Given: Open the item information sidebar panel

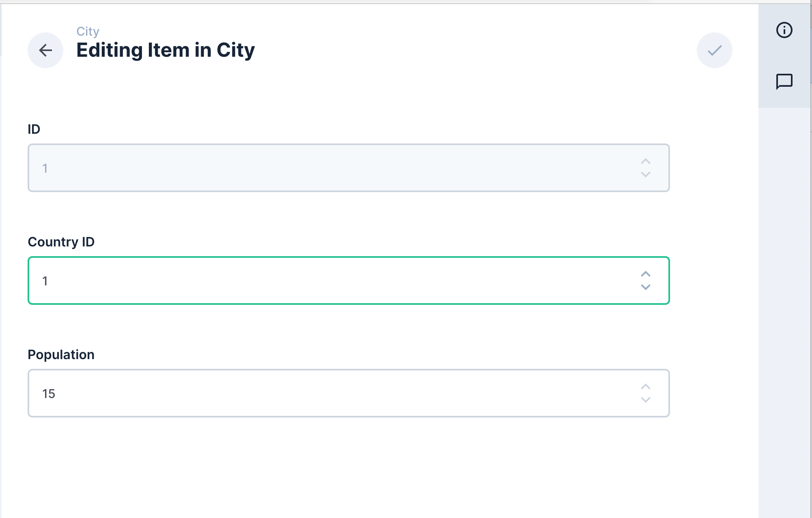Looking at the screenshot, I should pyautogui.click(x=784, y=30).
